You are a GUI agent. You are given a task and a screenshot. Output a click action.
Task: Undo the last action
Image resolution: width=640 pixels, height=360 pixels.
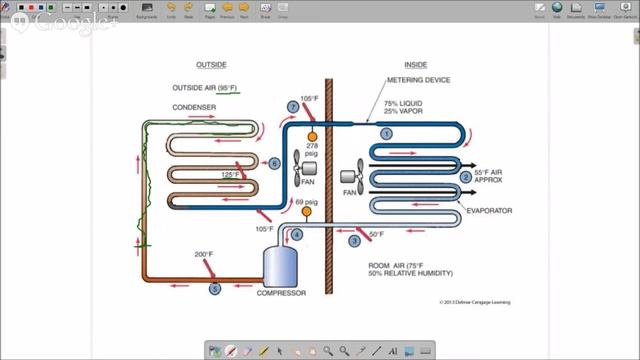(171, 10)
